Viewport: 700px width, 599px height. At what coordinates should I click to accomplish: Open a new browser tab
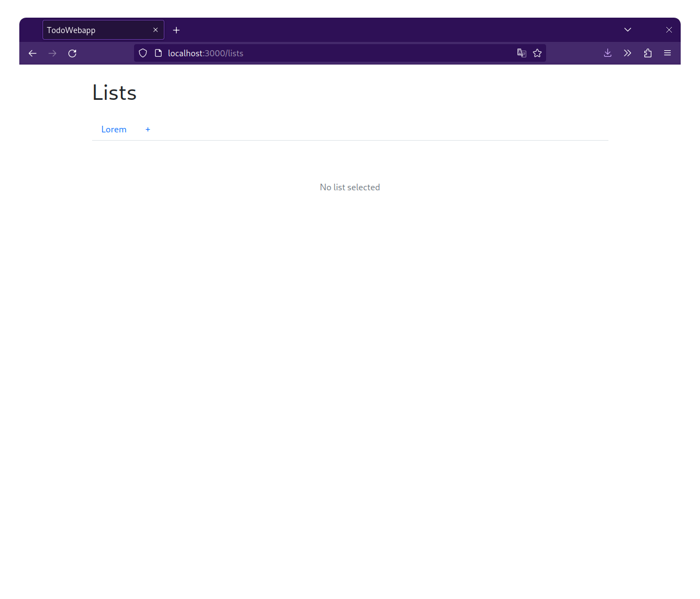click(177, 30)
